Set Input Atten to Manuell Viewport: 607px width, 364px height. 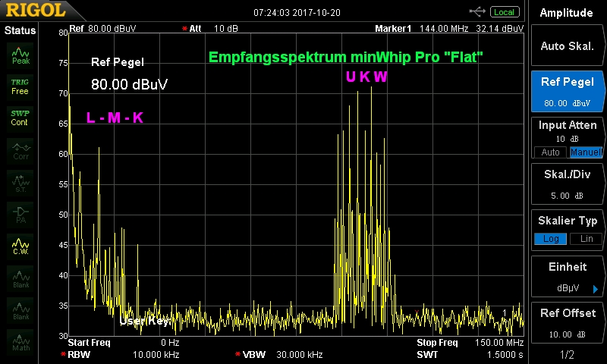[586, 152]
